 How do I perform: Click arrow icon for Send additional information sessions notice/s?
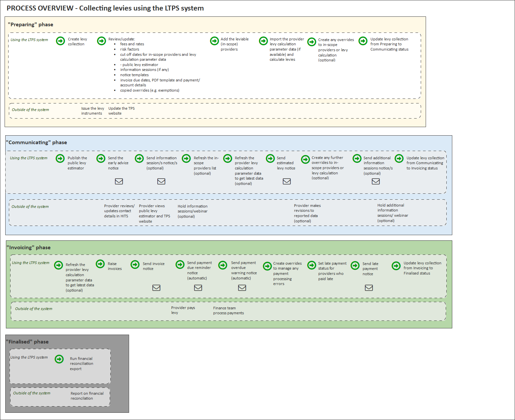pos(357,159)
